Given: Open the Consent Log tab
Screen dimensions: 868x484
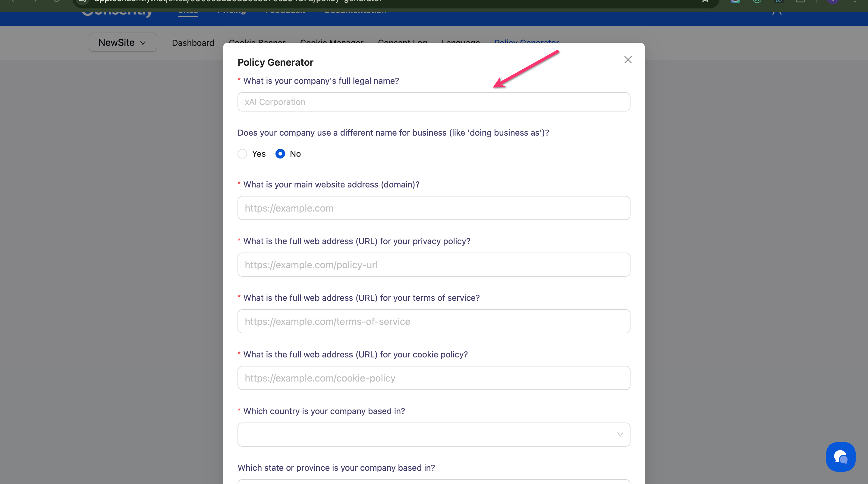Looking at the screenshot, I should pyautogui.click(x=402, y=41).
